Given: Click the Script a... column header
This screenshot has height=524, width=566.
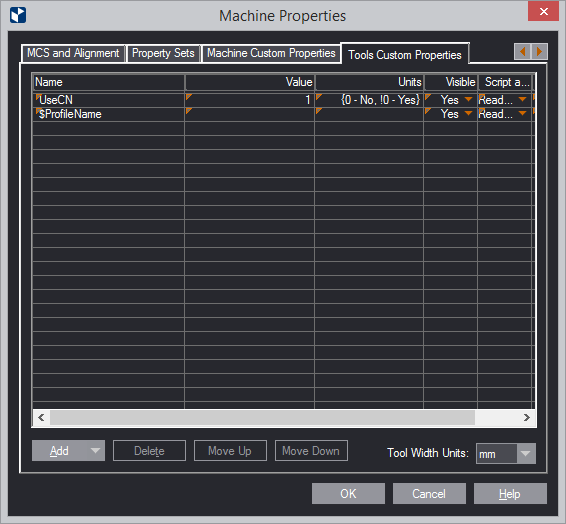Looking at the screenshot, I should (505, 82).
